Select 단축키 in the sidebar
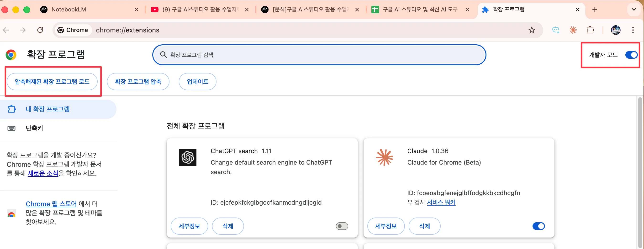 [x=35, y=128]
